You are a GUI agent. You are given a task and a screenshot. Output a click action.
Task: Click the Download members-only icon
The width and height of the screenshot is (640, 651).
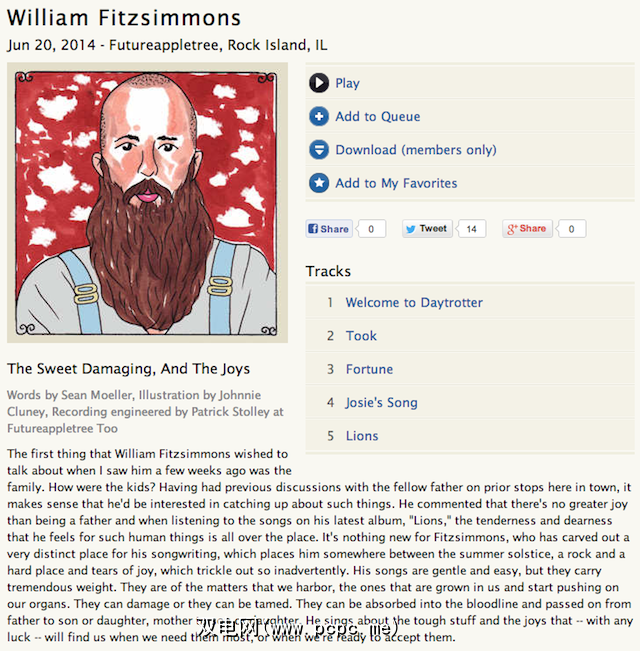(x=319, y=150)
